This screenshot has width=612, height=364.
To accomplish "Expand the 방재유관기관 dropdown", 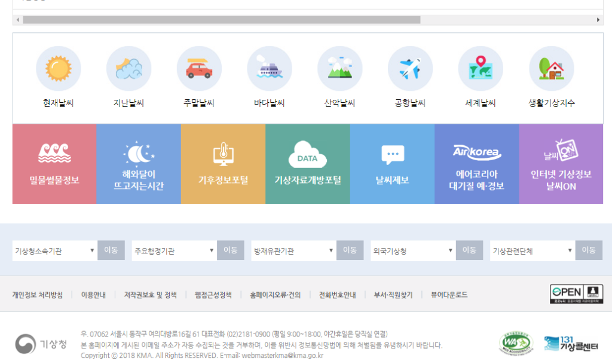I will coord(293,250).
